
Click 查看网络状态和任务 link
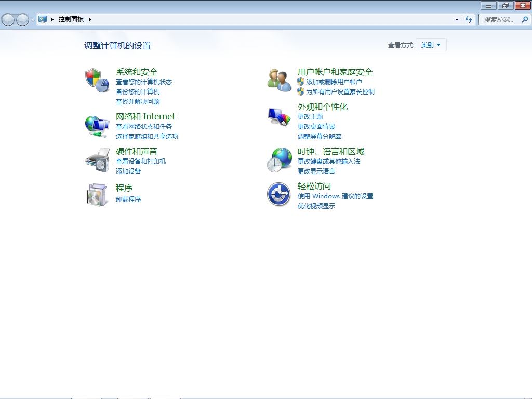coord(144,127)
